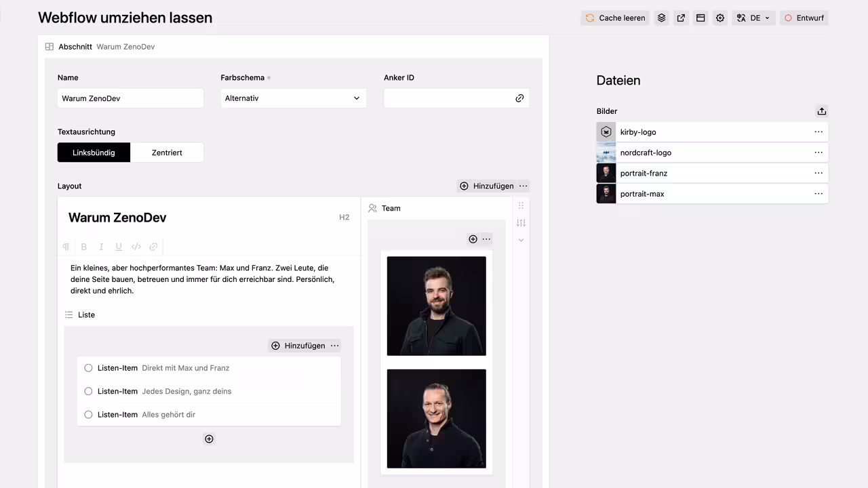868x488 pixels.
Task: Click the Abschnitt block icon
Action: (x=50, y=47)
